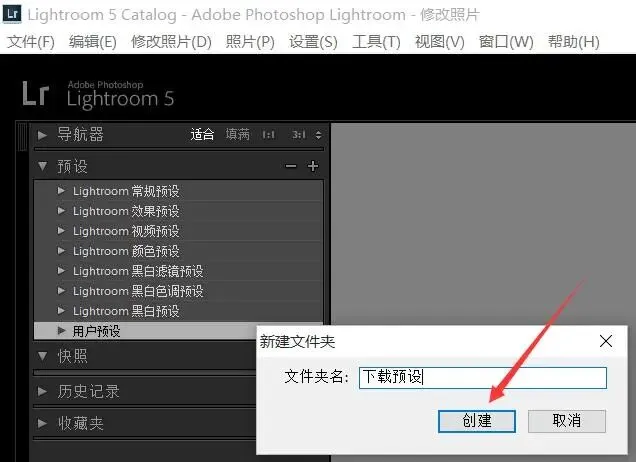Click the minus icon to remove preset
The width and height of the screenshot is (636, 462).
click(291, 166)
